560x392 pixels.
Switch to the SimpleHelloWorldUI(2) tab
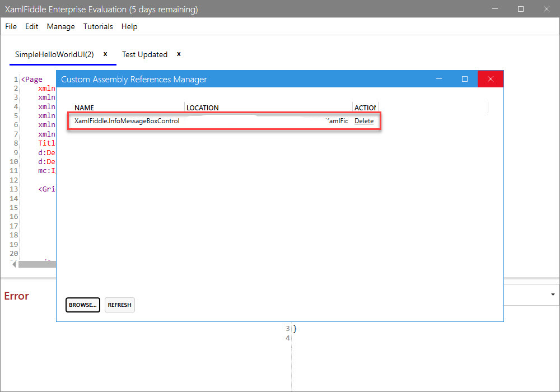point(54,54)
